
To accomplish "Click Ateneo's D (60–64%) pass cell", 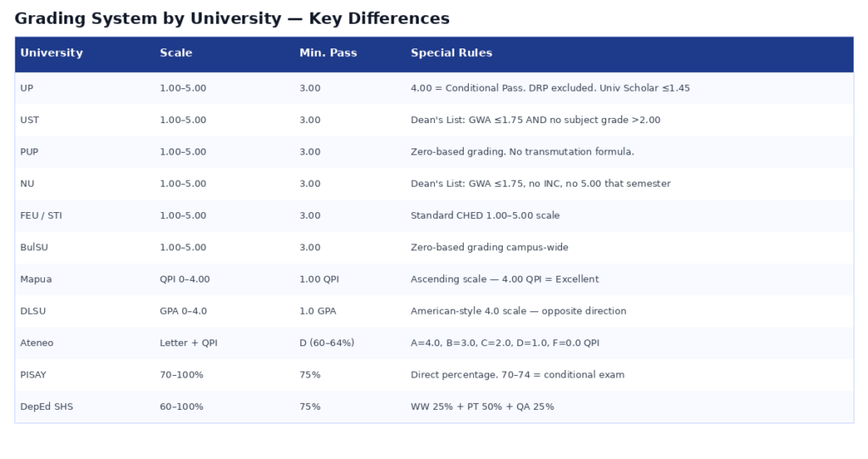I will point(326,343).
